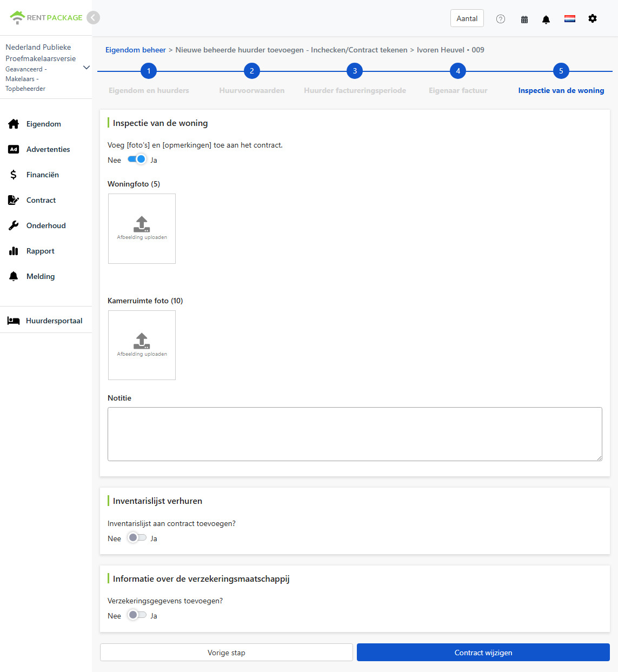The height and width of the screenshot is (672, 618).
Task: Expand the Nederland Publieke account dropdown
Action: pyautogui.click(x=87, y=68)
